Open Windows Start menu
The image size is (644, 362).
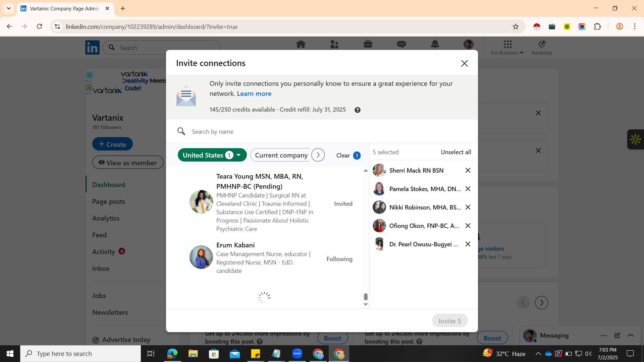10,354
